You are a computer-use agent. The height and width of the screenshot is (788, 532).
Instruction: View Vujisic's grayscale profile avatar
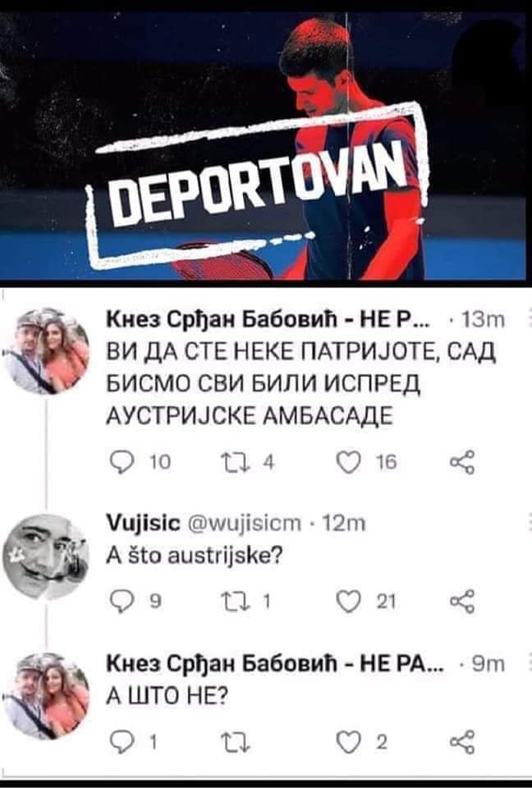click(46, 557)
